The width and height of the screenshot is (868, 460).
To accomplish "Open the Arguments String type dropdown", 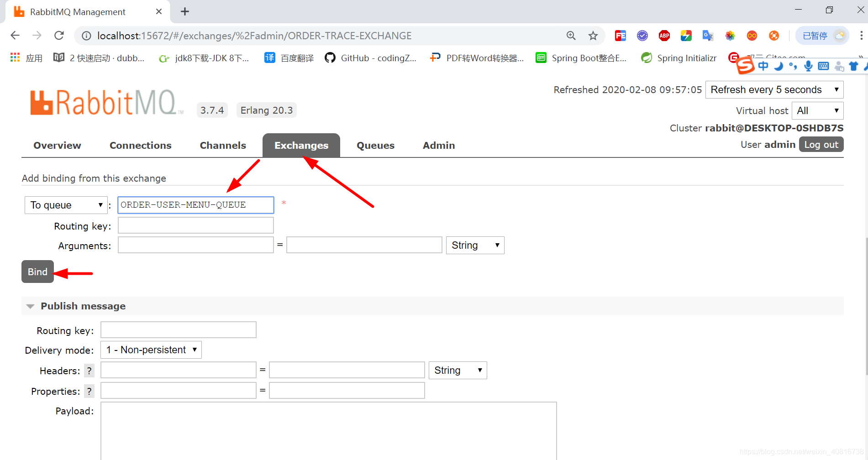I will pyautogui.click(x=475, y=246).
